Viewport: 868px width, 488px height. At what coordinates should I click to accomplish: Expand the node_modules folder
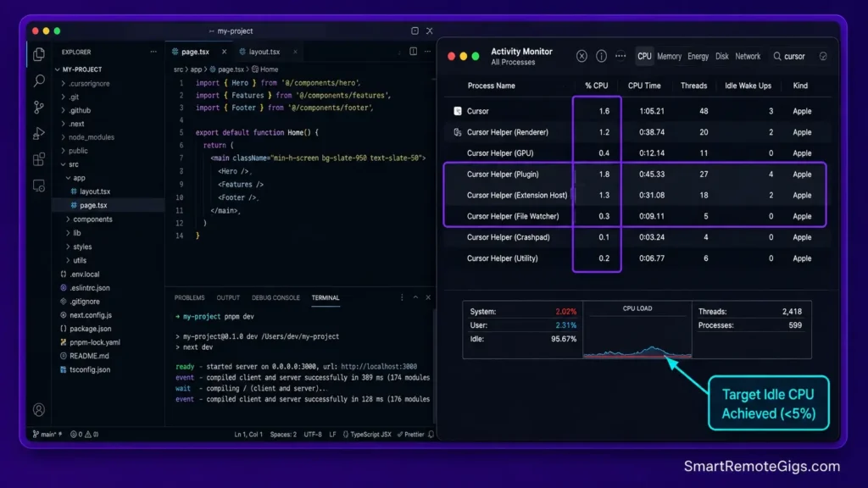click(x=87, y=137)
